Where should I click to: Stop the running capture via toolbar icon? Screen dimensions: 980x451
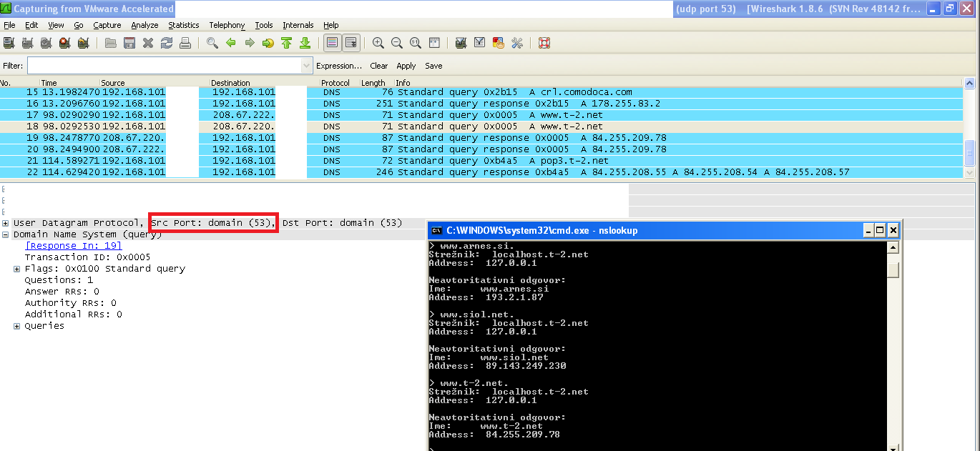point(65,43)
